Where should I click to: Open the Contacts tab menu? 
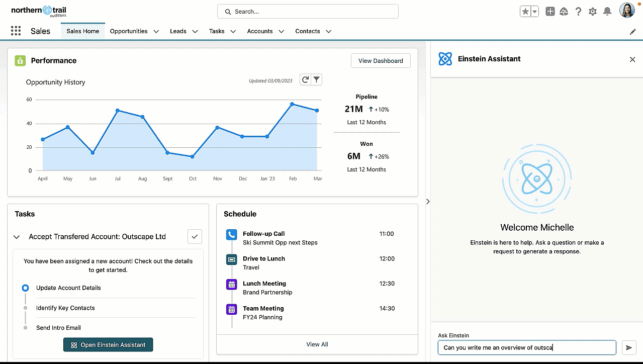[x=328, y=31]
